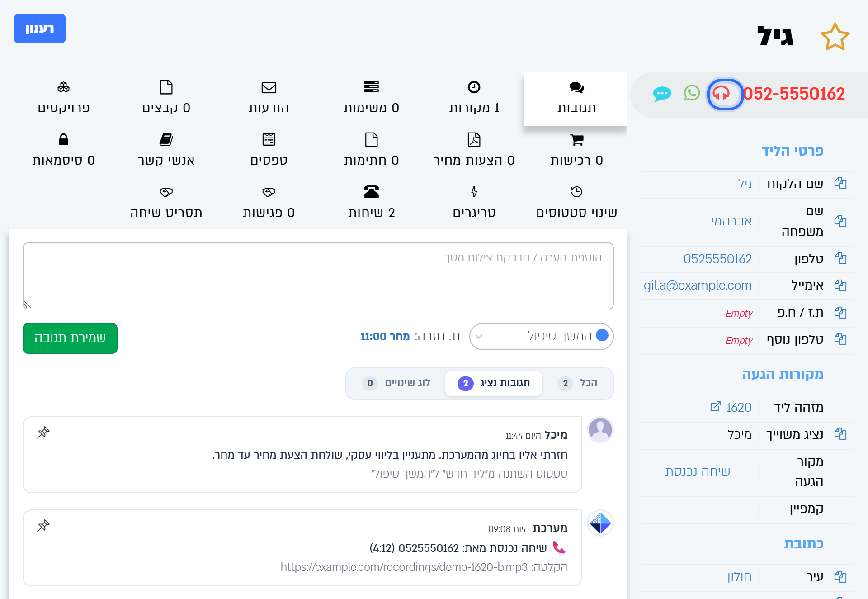Open the 0 משימות tab
The height and width of the screenshot is (599, 868).
[x=371, y=99]
